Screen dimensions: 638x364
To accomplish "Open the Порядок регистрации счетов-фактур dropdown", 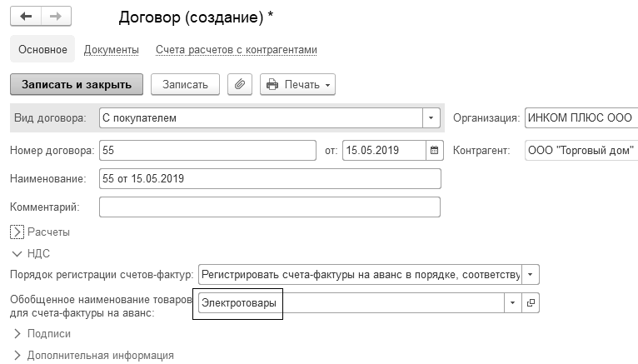I will coord(531,274).
